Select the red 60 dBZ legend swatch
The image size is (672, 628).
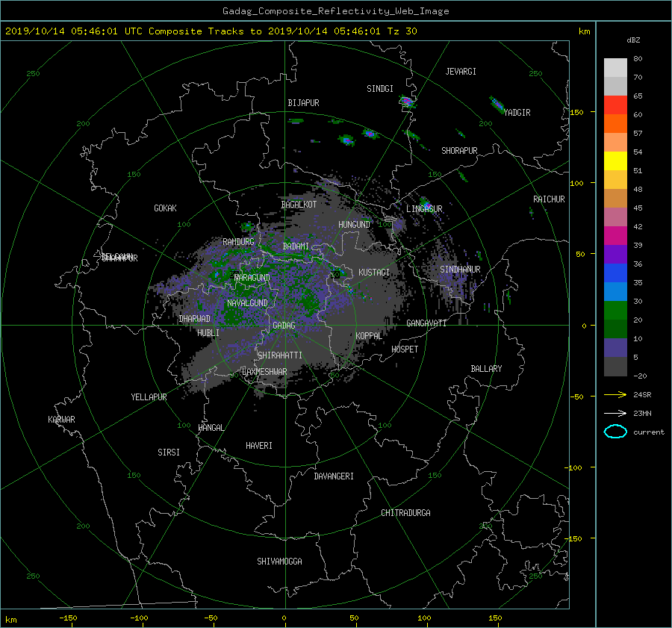click(x=615, y=105)
